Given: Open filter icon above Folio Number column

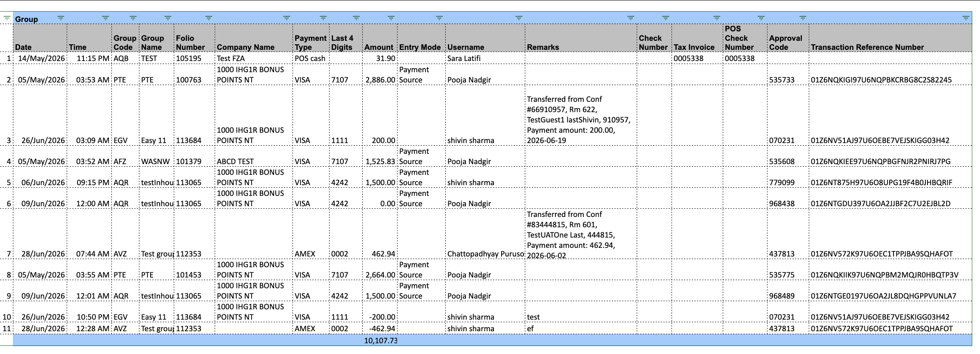Looking at the screenshot, I should click(209, 18).
